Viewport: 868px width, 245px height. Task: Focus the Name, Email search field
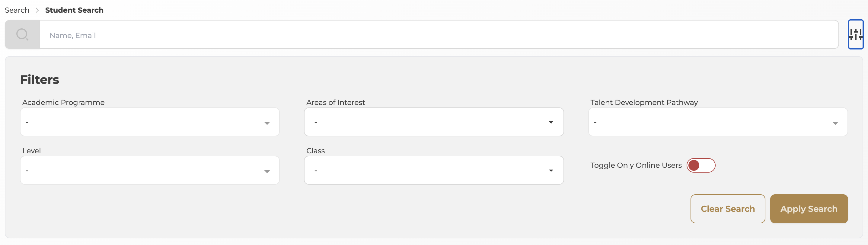click(438, 35)
